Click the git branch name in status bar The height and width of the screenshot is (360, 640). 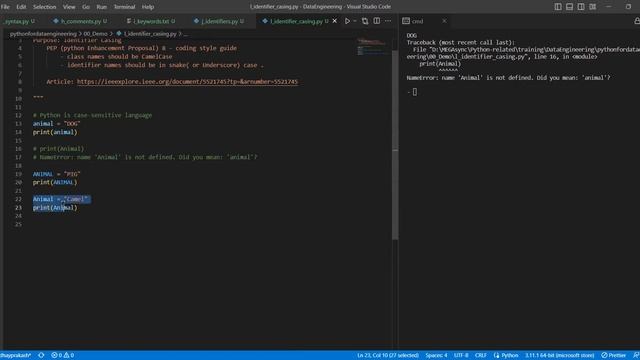[16, 356]
